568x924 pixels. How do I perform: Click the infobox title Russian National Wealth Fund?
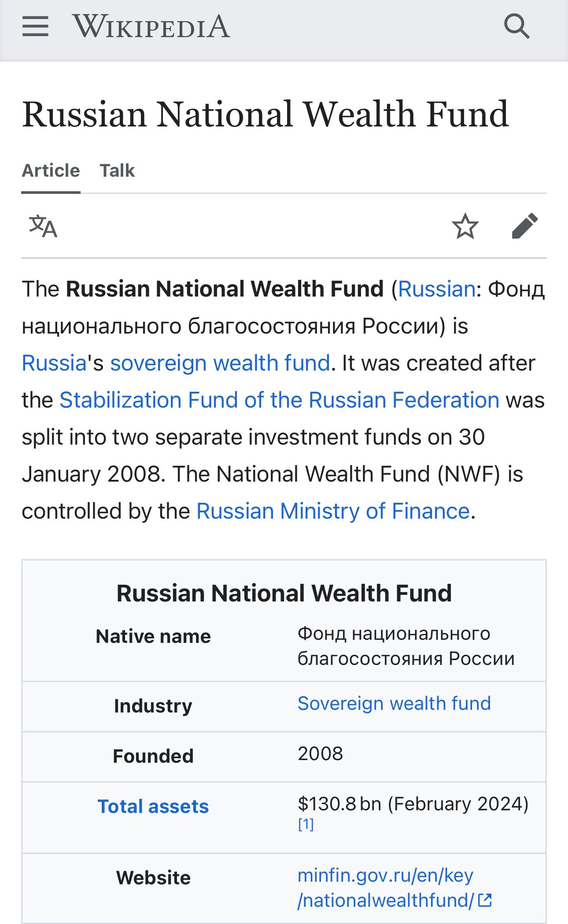pyautogui.click(x=284, y=593)
